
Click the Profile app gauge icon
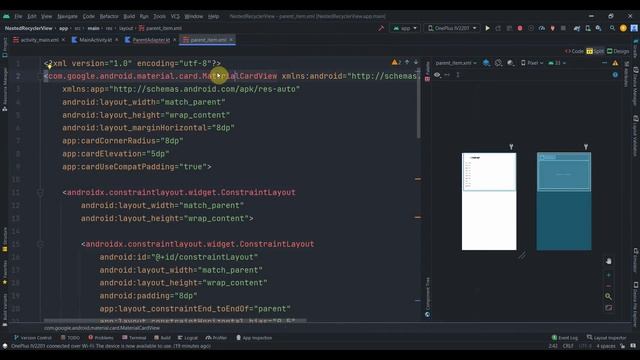[x=542, y=28]
